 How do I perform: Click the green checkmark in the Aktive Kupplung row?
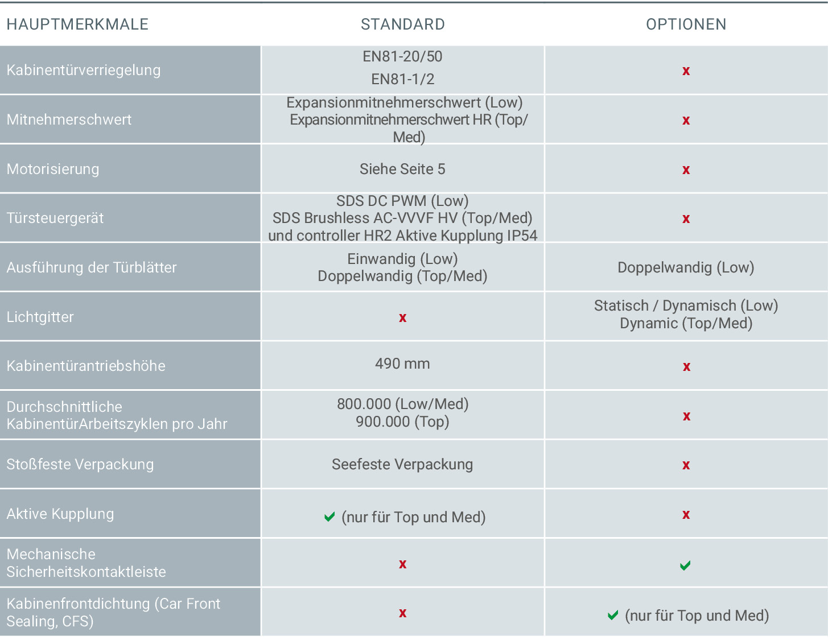click(329, 517)
